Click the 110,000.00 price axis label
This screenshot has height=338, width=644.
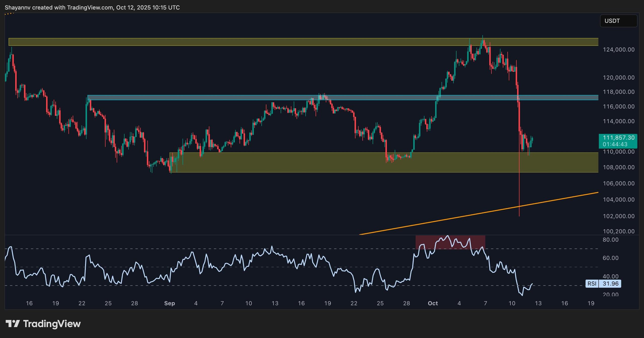(x=618, y=152)
